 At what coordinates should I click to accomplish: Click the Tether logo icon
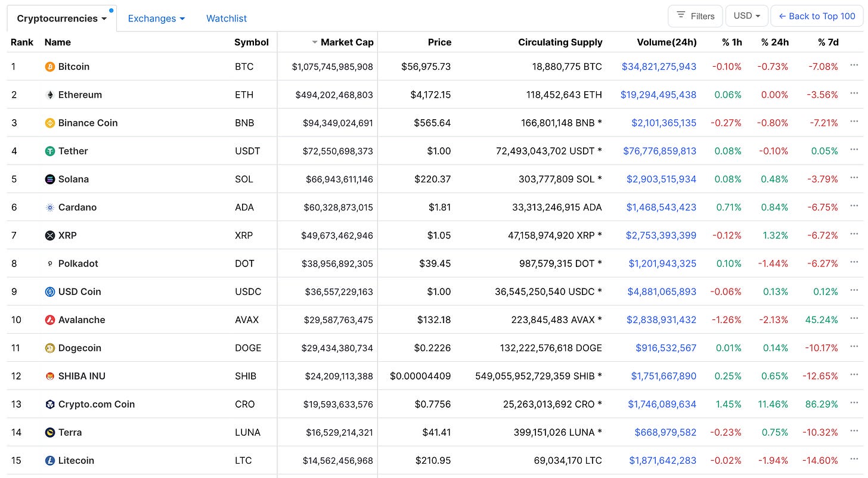pos(50,151)
